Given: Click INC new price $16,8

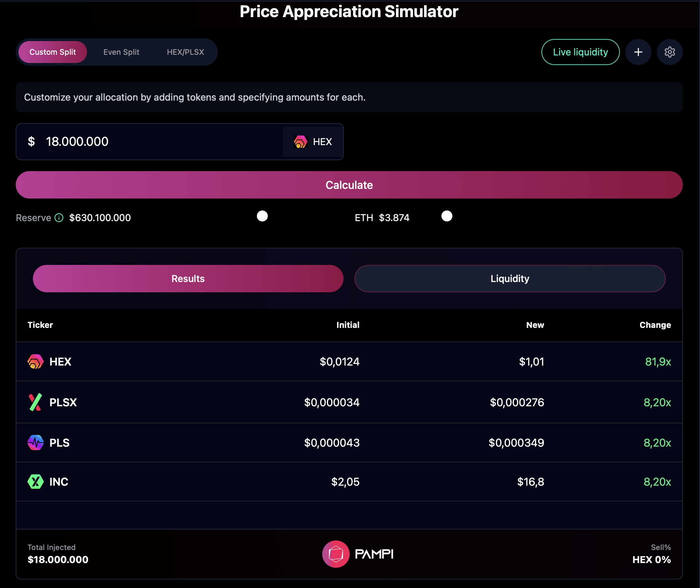Looking at the screenshot, I should pyautogui.click(x=530, y=482).
